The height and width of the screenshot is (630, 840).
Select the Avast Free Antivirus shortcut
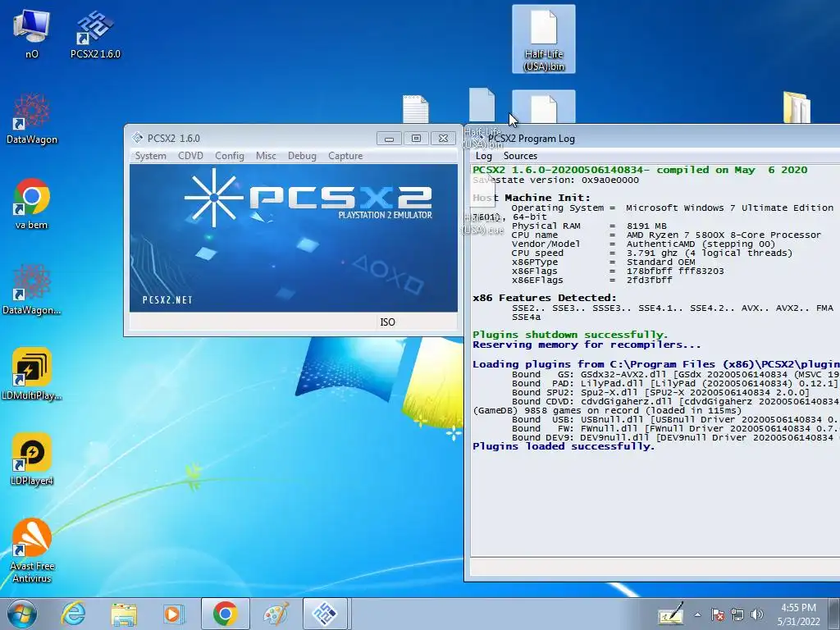(x=32, y=550)
